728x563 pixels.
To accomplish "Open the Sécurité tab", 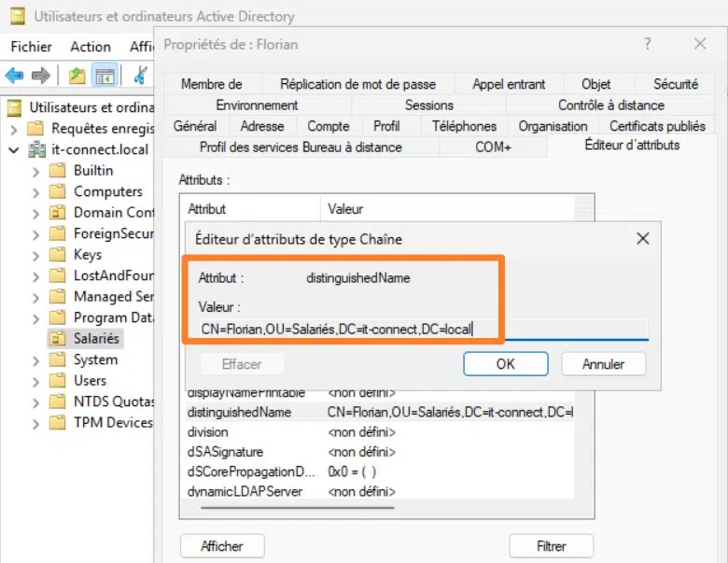I will [x=676, y=84].
